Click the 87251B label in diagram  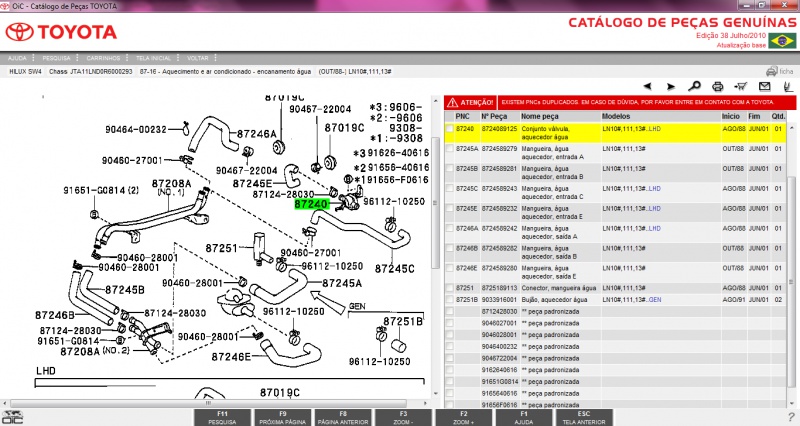(403, 321)
